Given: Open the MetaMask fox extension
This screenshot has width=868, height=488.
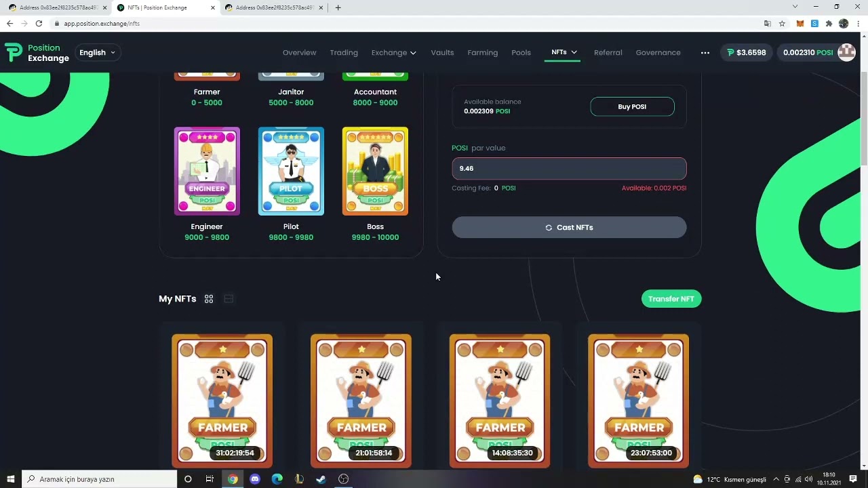Looking at the screenshot, I should 800,23.
